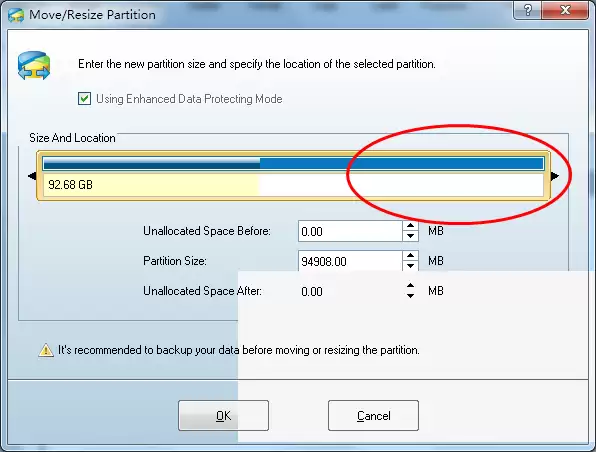The height and width of the screenshot is (452, 596).
Task: Click the large partition resize wizard icon
Action: click(x=34, y=66)
